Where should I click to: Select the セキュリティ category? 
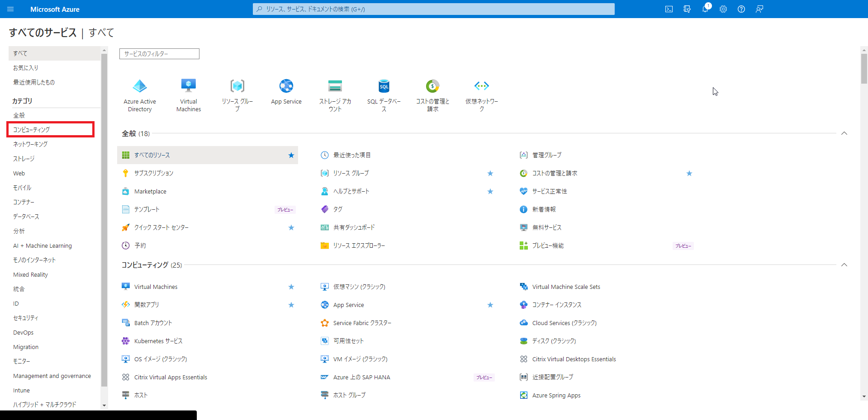click(x=54, y=318)
